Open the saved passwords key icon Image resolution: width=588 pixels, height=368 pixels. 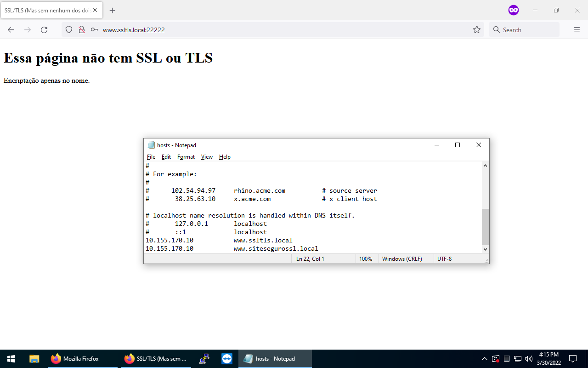(95, 30)
